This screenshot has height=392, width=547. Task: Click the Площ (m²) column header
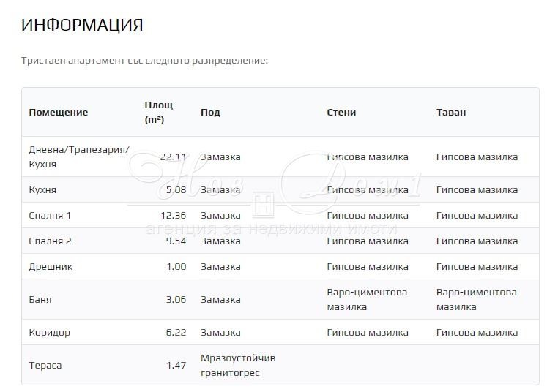click(158, 112)
